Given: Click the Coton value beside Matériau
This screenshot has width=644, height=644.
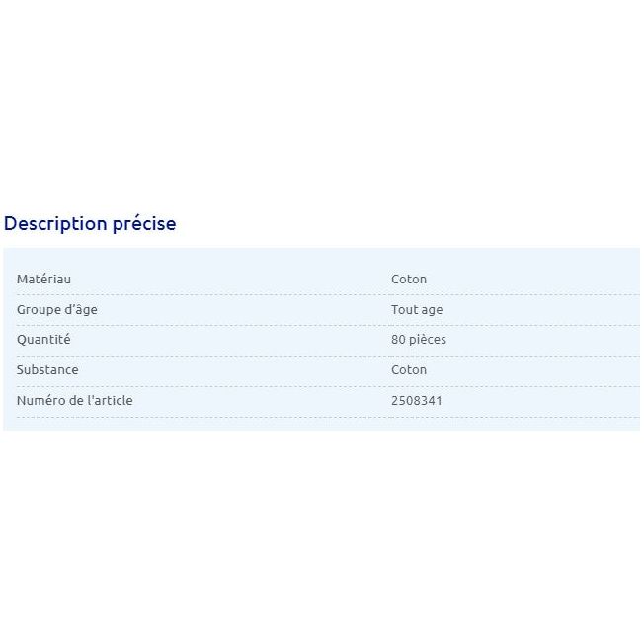Looking at the screenshot, I should 409,280.
